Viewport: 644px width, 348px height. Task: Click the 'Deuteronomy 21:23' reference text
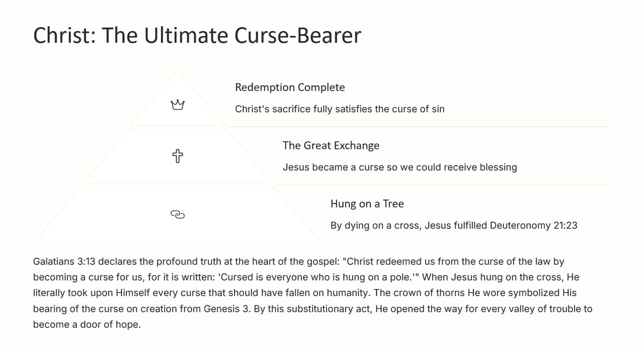pos(534,225)
